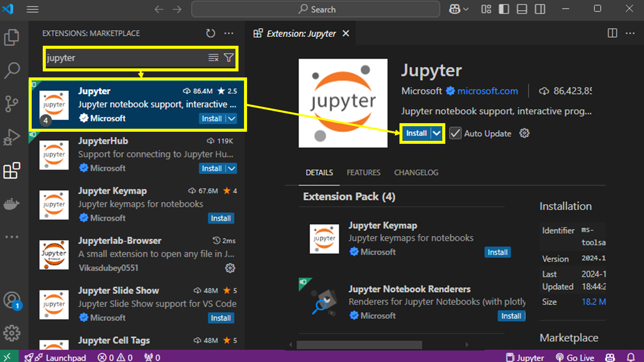The height and width of the screenshot is (362, 644).
Task: Click the Jupyter Notebook Renderers pack icon
Action: (324, 302)
